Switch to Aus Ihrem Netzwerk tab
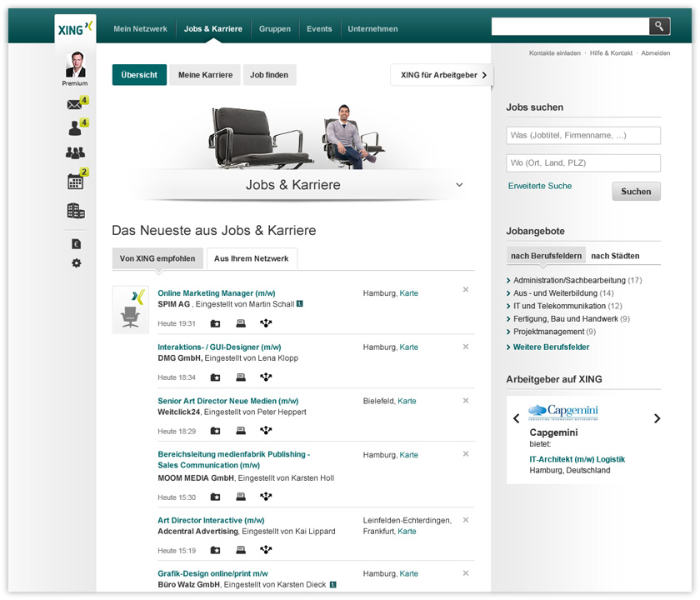This screenshot has width=700, height=600. [252, 258]
